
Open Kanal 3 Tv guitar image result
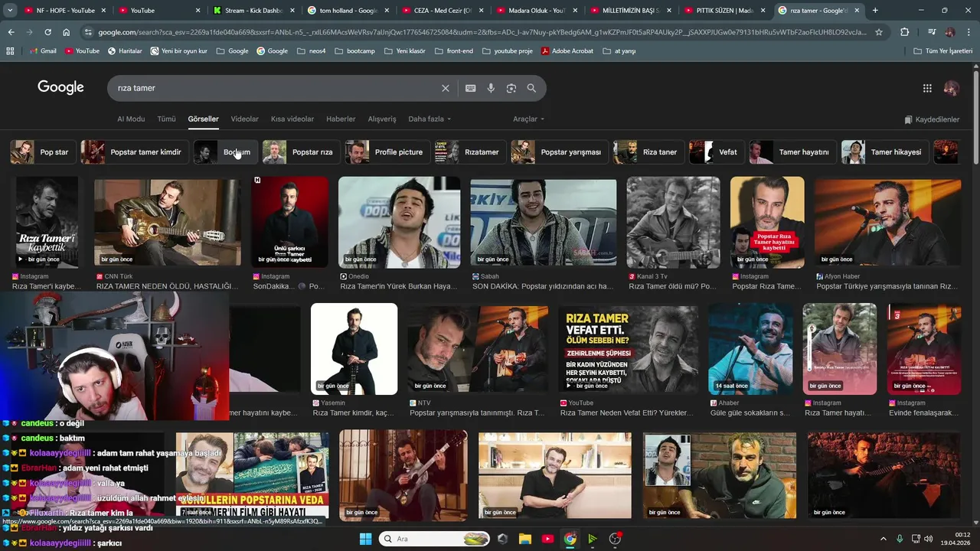(673, 222)
